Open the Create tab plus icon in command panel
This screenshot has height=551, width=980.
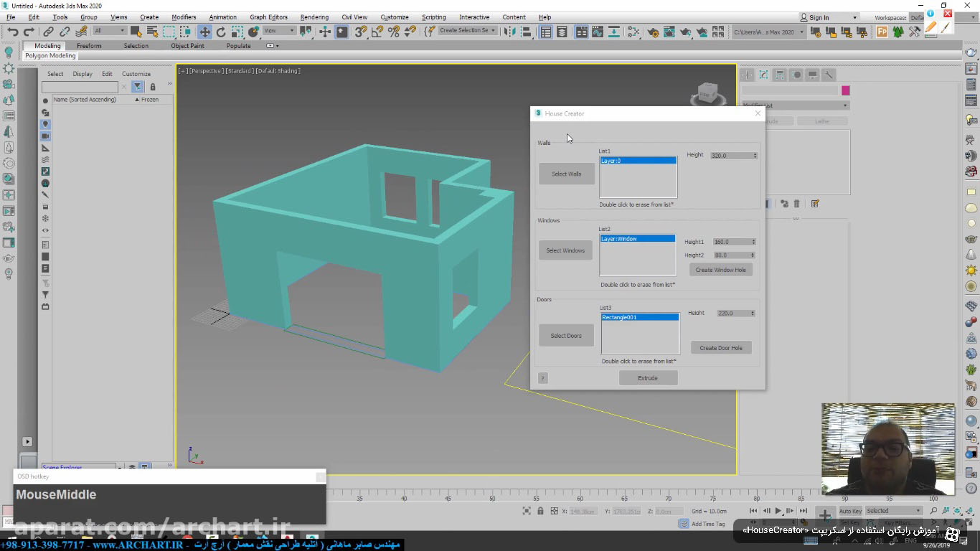click(x=747, y=75)
